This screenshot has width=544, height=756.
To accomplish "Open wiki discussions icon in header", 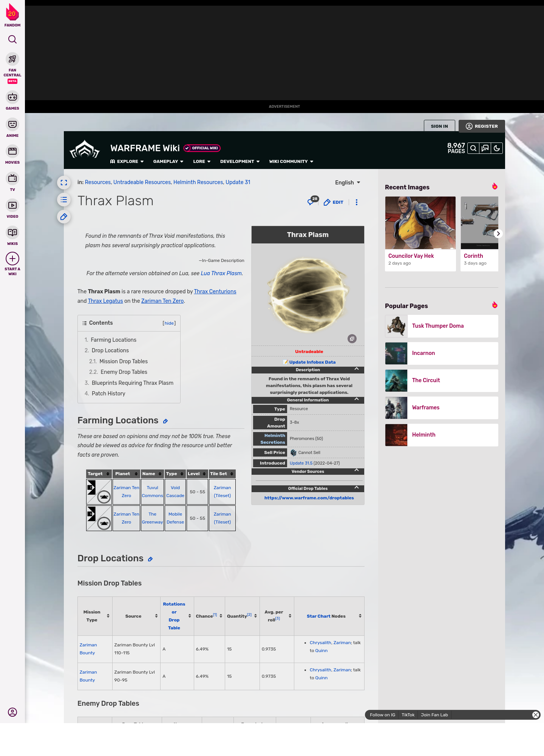I will 485,148.
